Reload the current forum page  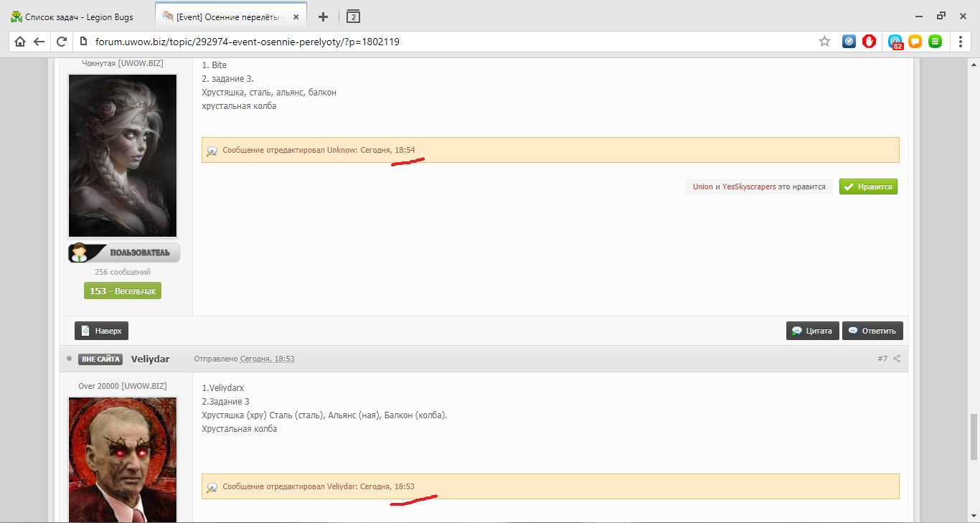tap(62, 42)
